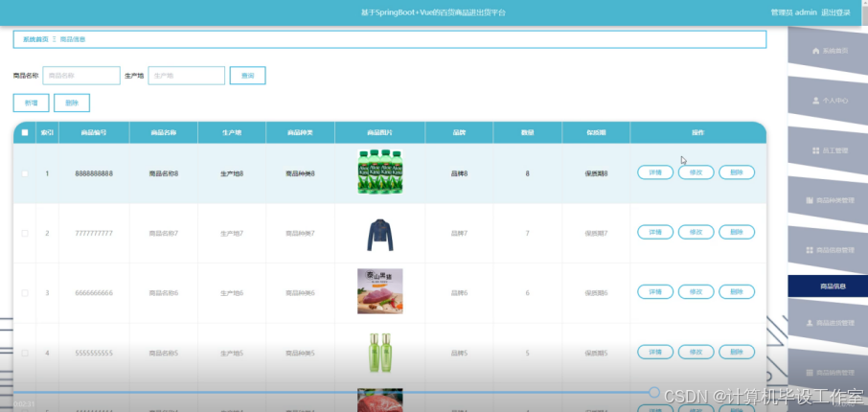Viewport: 868px width, 412px height.
Task: Click the 商品名称 column header
Action: point(163,133)
